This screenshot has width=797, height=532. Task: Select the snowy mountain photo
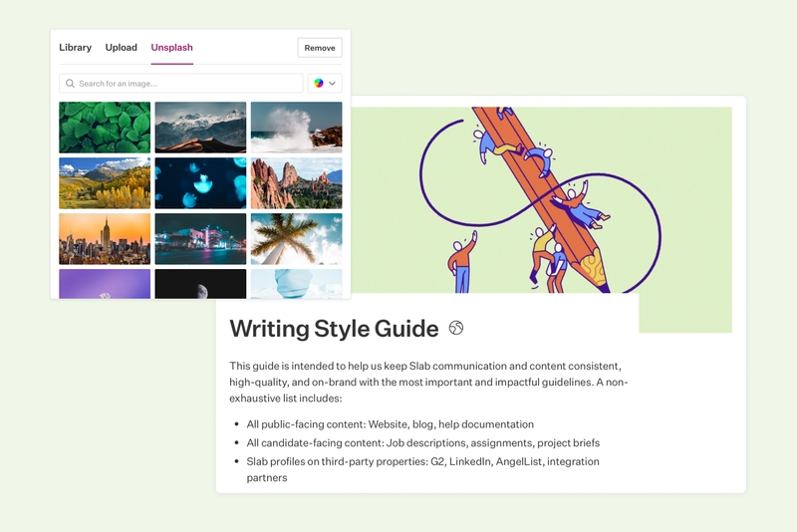(200, 127)
